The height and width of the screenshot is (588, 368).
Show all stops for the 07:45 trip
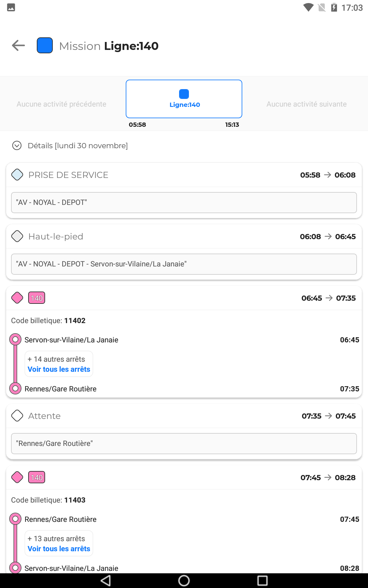pos(59,549)
